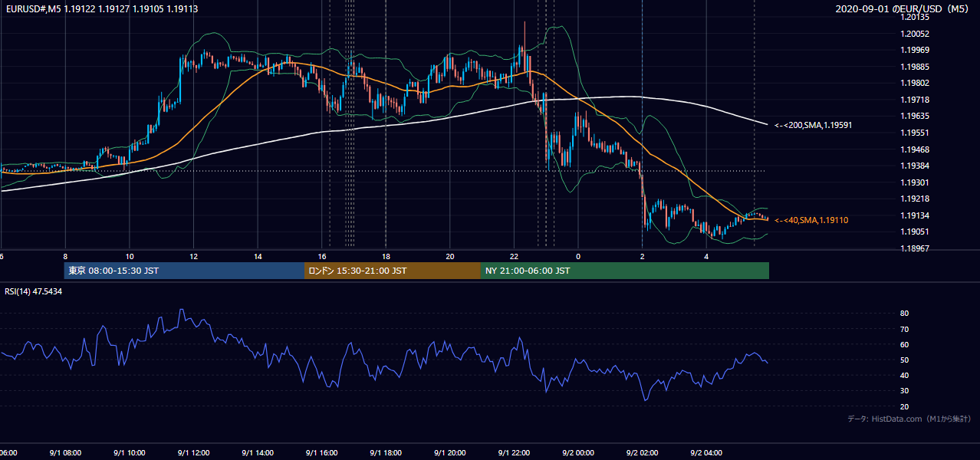The image size is (980, 460).
Task: Click hour mark 10 above the session bars
Action: (130, 257)
